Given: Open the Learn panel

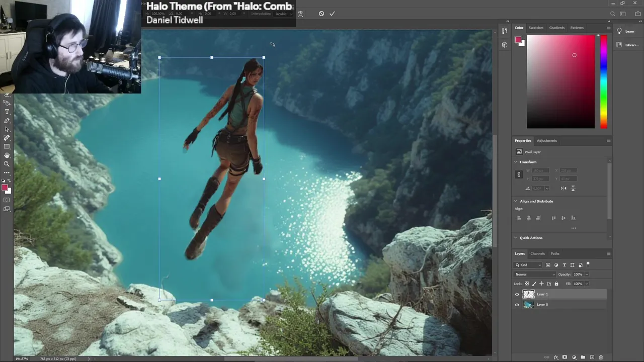Looking at the screenshot, I should pyautogui.click(x=626, y=31).
